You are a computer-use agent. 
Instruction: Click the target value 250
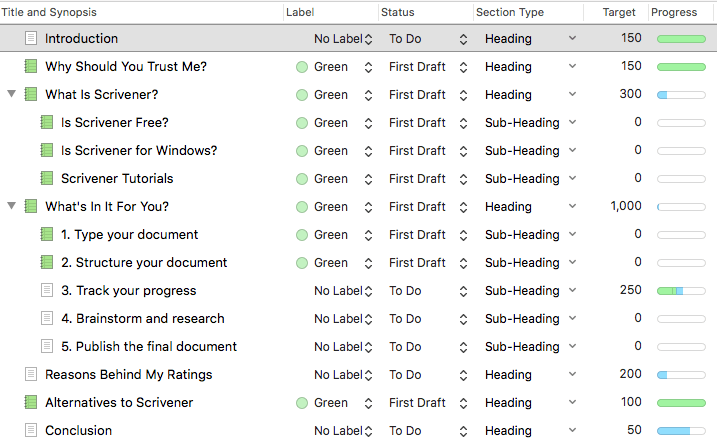click(631, 290)
